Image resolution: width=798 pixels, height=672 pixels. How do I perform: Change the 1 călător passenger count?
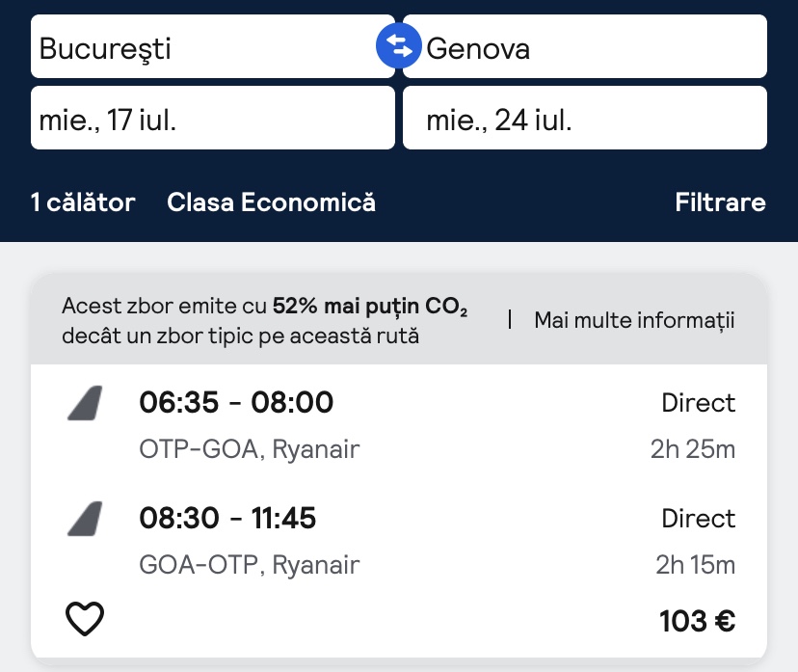pos(83,202)
